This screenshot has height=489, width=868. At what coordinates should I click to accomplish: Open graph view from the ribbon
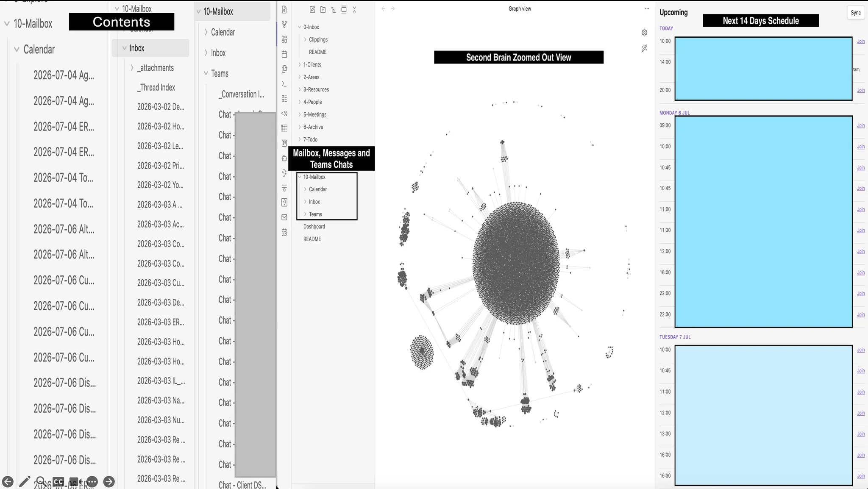(x=284, y=25)
